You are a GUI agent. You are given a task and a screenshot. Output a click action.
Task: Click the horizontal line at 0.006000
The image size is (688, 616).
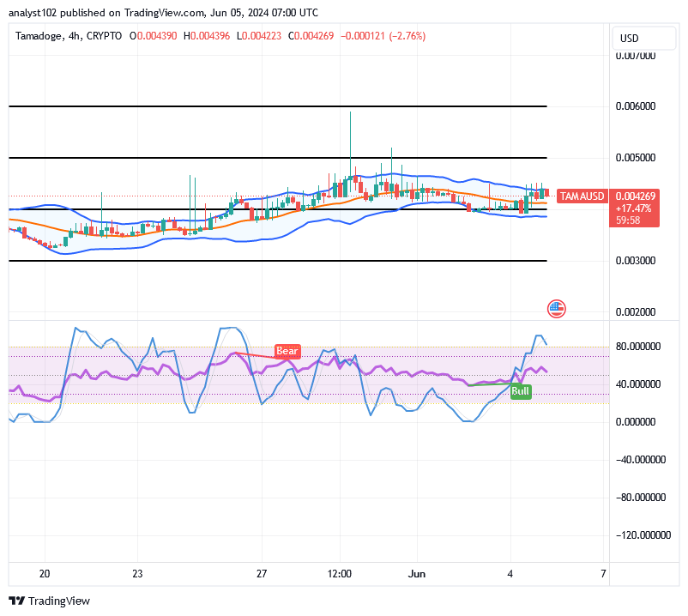278,106
